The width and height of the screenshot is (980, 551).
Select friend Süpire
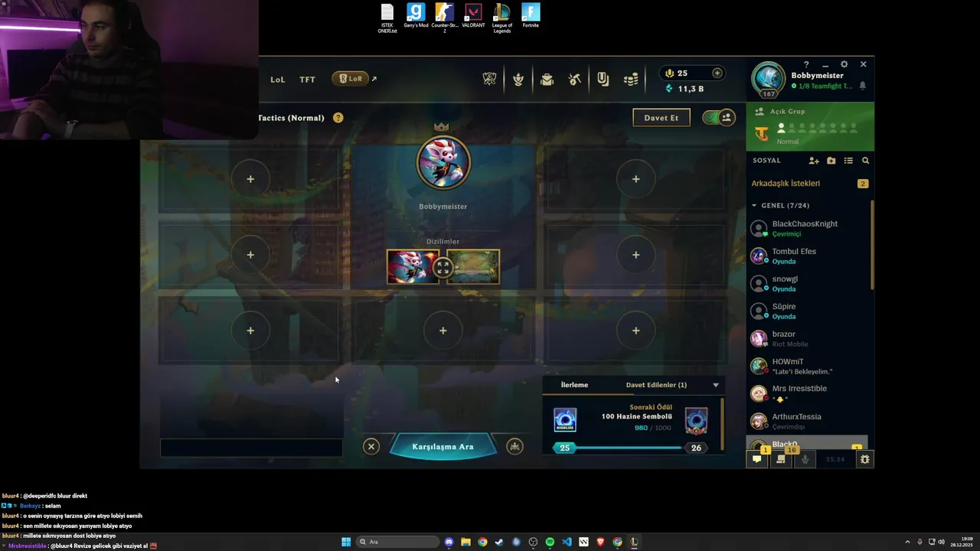pyautogui.click(x=809, y=311)
